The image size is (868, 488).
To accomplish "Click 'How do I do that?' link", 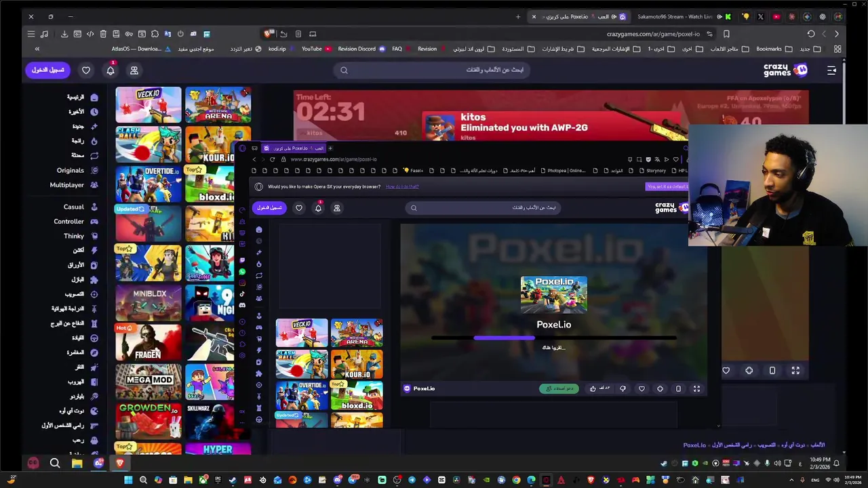I will pyautogui.click(x=402, y=186).
